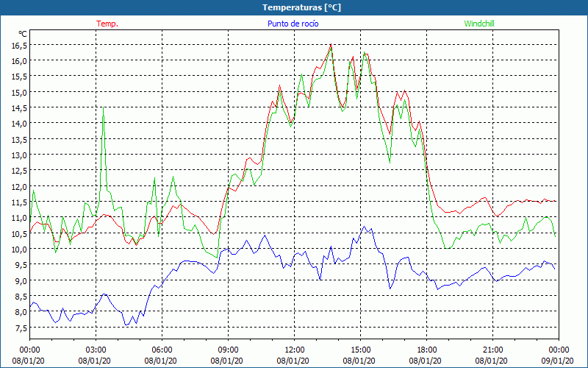Click the 13,0 y-axis value
This screenshot has height=368, width=588.
(19, 155)
